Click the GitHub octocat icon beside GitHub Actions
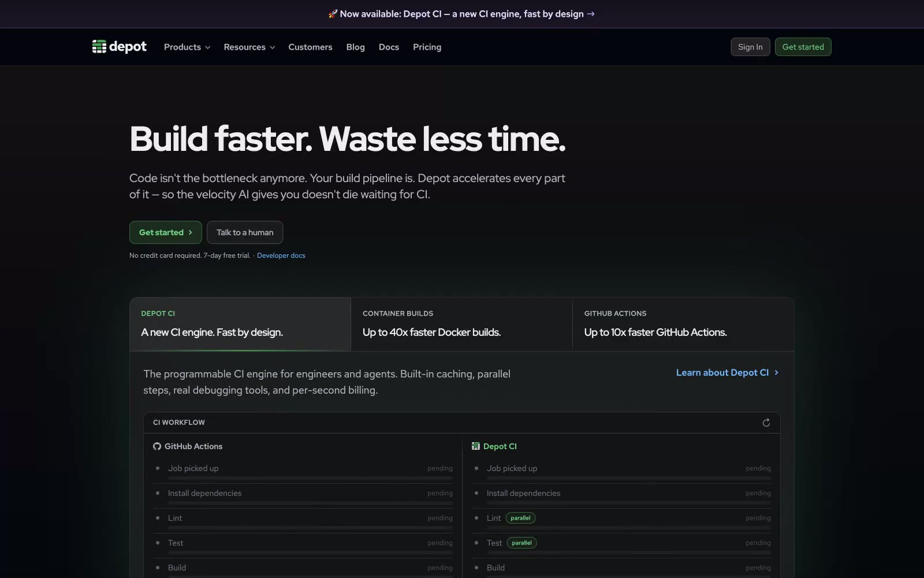 (x=157, y=446)
